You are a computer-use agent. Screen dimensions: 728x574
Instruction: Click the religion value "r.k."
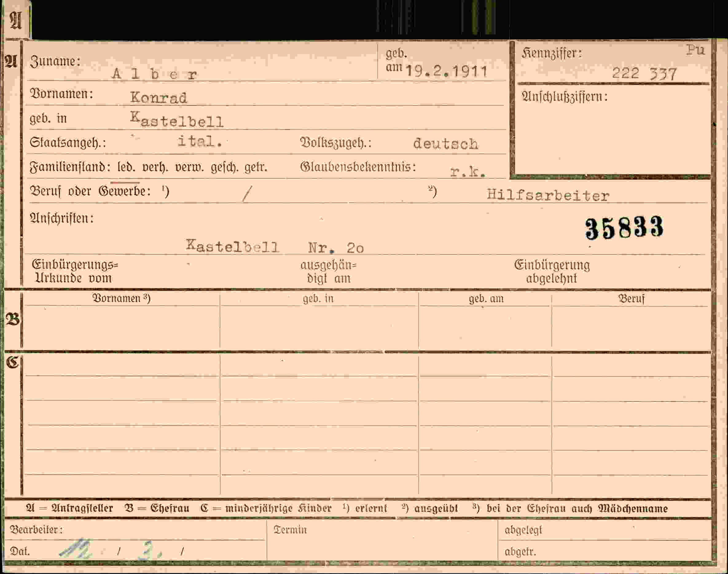point(468,172)
